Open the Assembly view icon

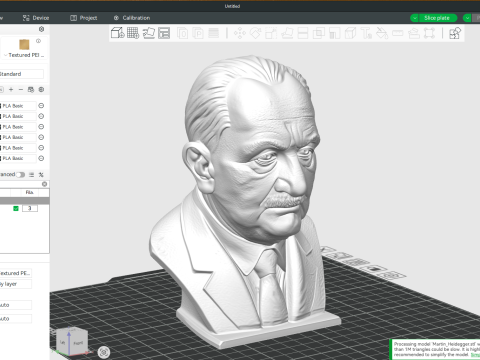click(x=455, y=33)
